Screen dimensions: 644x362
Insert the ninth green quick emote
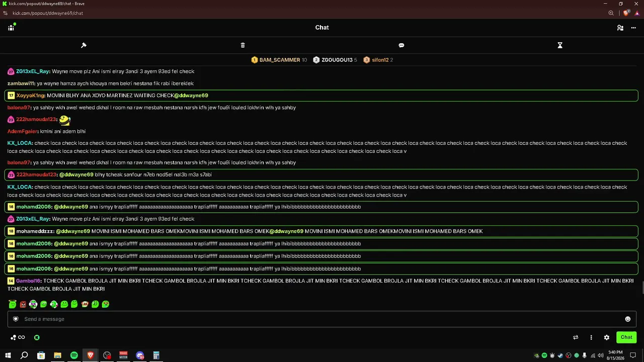(x=95, y=304)
